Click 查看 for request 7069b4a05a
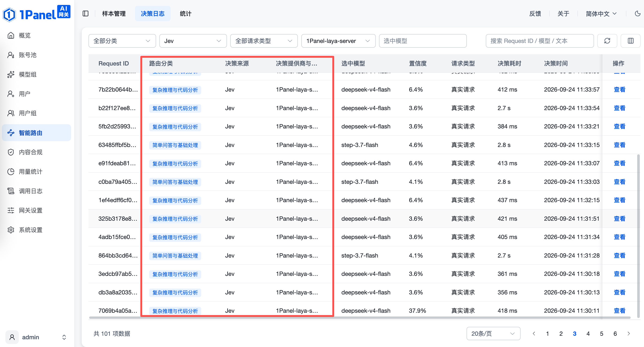Viewport: 644px width, 347px height. tap(620, 311)
